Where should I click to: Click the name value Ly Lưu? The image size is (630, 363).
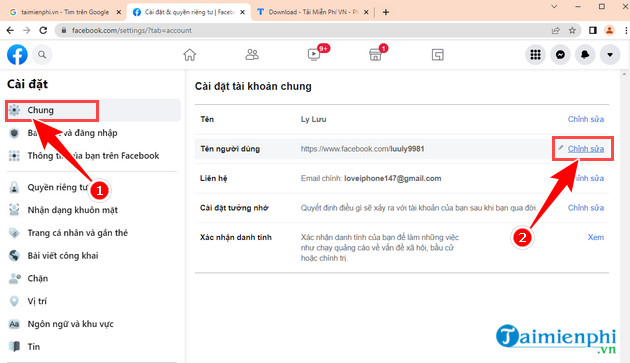pyautogui.click(x=313, y=119)
